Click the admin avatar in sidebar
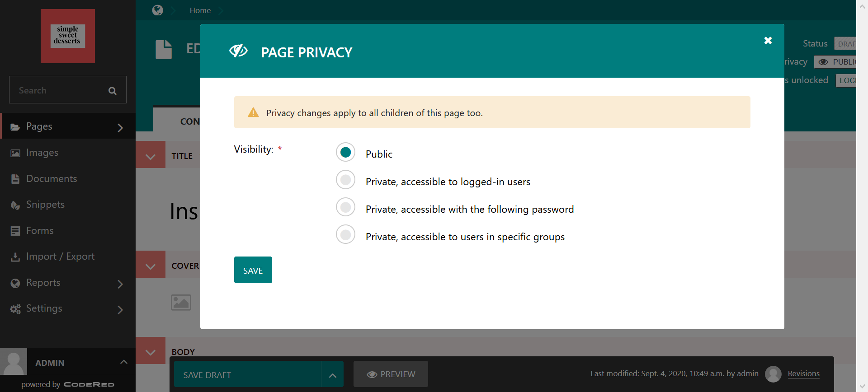 point(14,362)
